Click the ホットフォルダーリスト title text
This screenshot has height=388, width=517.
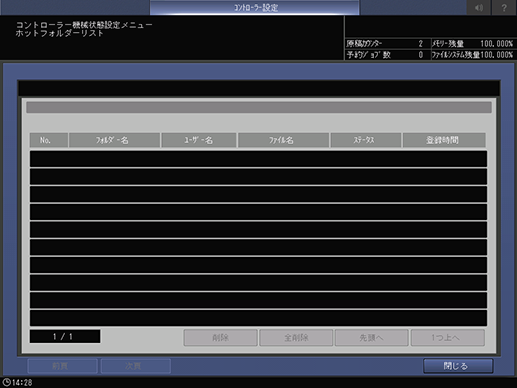pyautogui.click(x=59, y=33)
